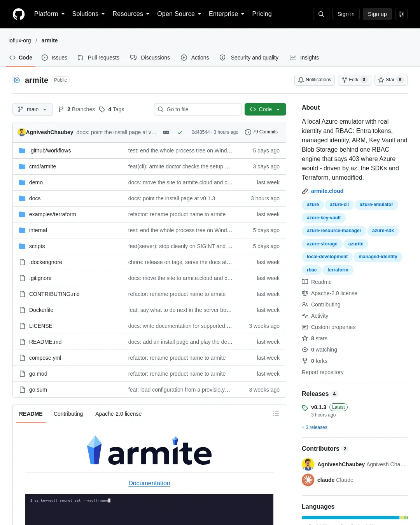Open commit hash 0d48544
The height and width of the screenshot is (525, 420).
pyautogui.click(x=200, y=132)
